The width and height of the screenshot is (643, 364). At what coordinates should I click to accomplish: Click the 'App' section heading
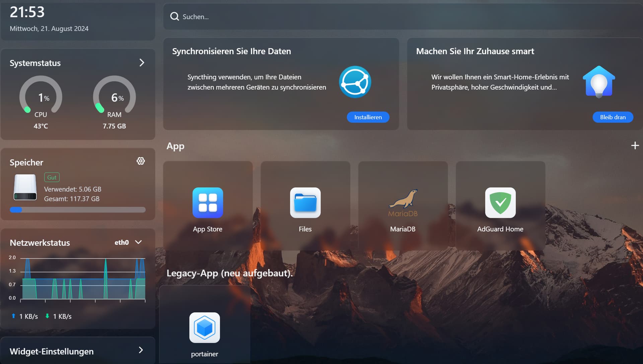175,146
